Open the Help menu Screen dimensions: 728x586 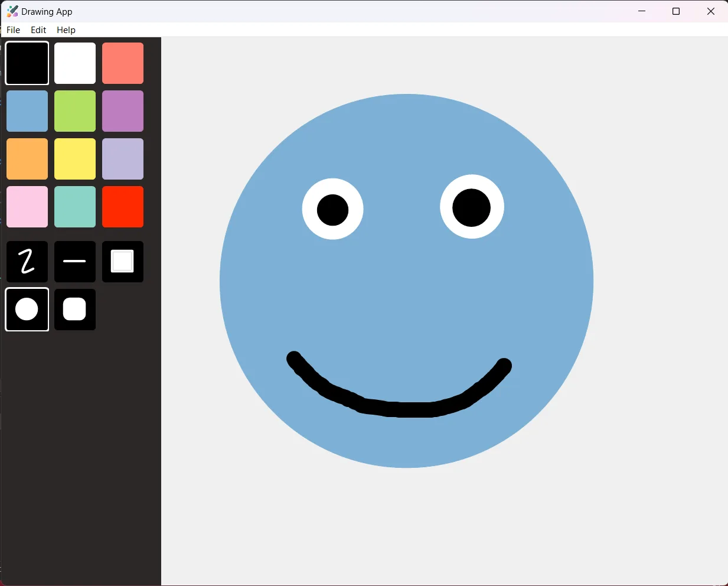[x=66, y=30]
